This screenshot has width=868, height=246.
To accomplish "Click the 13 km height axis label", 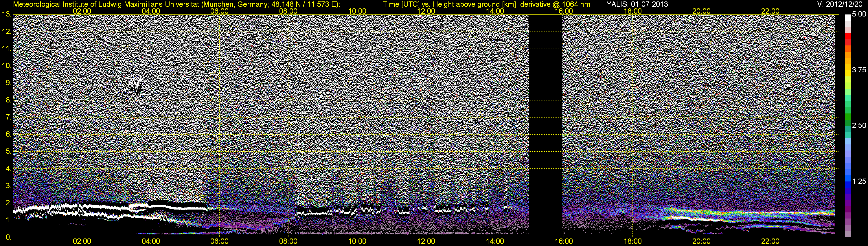I will pos(6,14).
